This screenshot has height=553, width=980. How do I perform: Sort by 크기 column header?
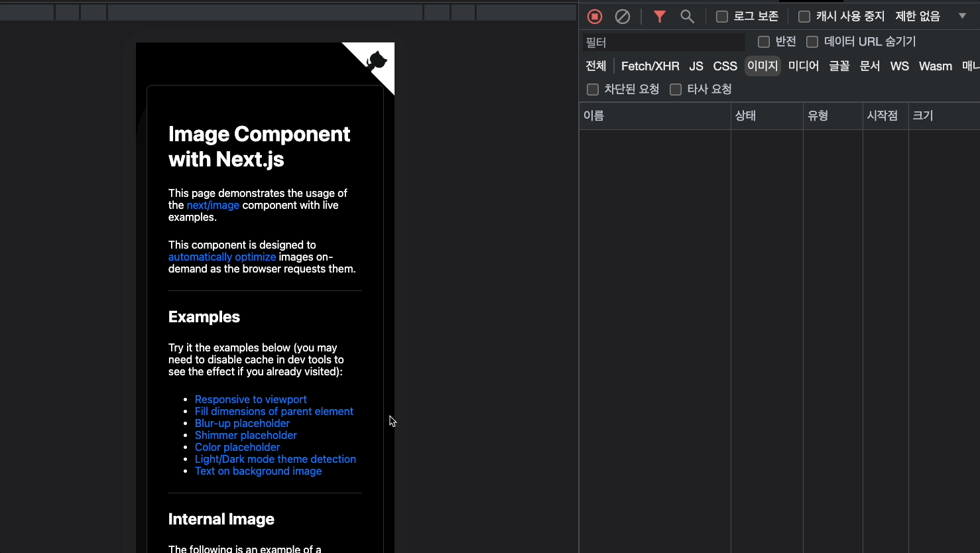tap(944, 116)
